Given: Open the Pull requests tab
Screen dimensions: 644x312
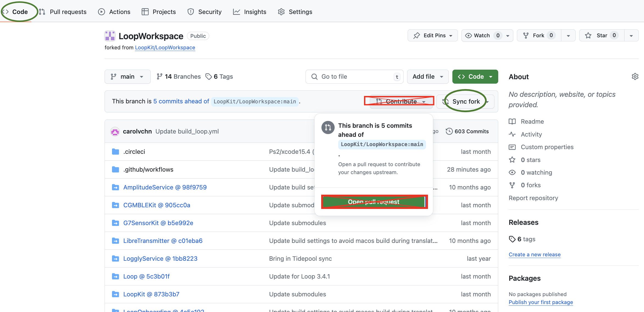Looking at the screenshot, I should tap(63, 12).
